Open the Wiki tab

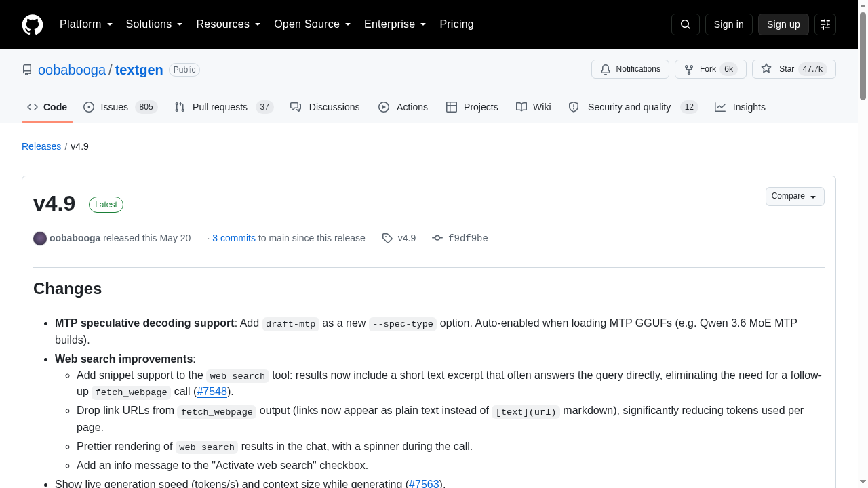pyautogui.click(x=534, y=107)
